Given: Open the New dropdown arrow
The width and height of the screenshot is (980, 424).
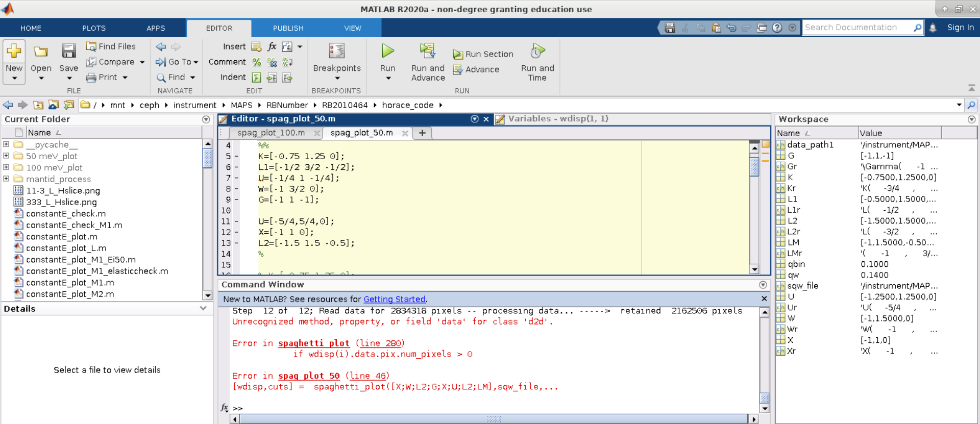Looking at the screenshot, I should point(14,79).
